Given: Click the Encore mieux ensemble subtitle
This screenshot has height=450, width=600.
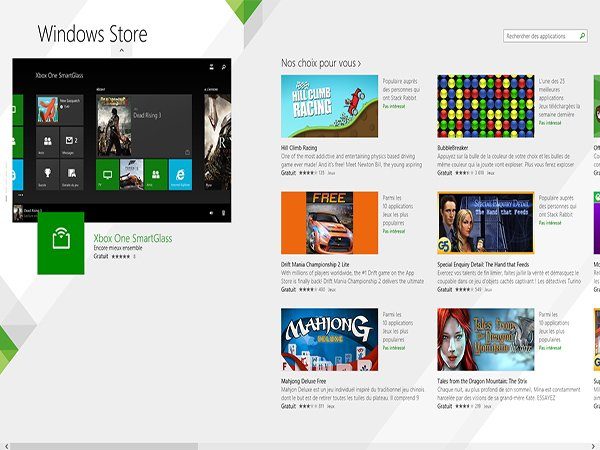Looking at the screenshot, I should pos(118,248).
